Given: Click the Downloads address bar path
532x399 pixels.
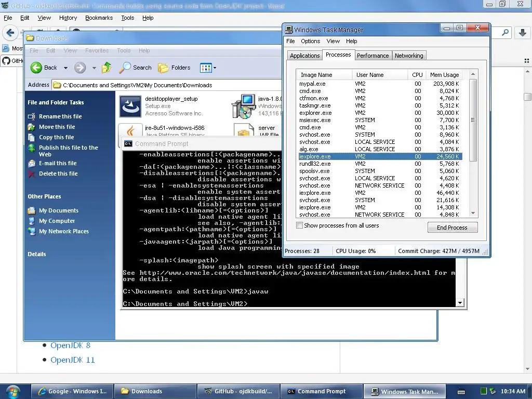Looking at the screenshot, I should [x=137, y=85].
